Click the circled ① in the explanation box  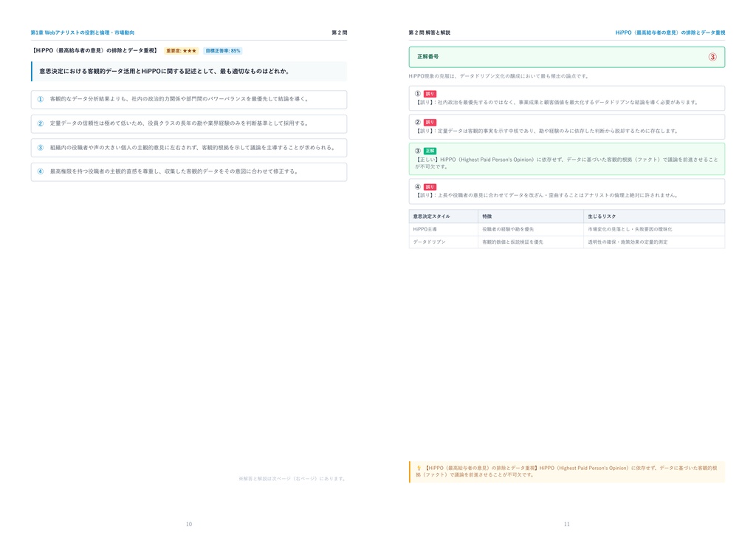point(418,94)
